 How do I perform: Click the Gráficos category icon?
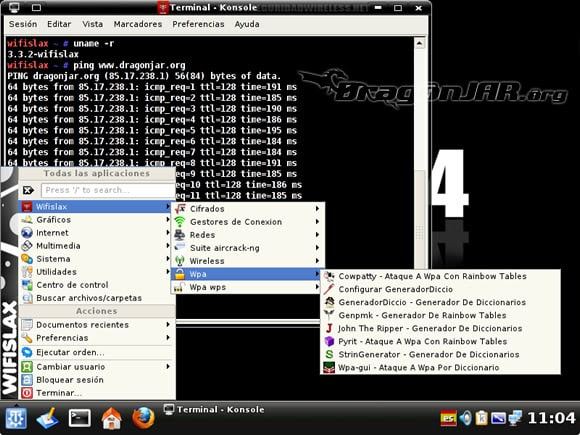(x=27, y=220)
